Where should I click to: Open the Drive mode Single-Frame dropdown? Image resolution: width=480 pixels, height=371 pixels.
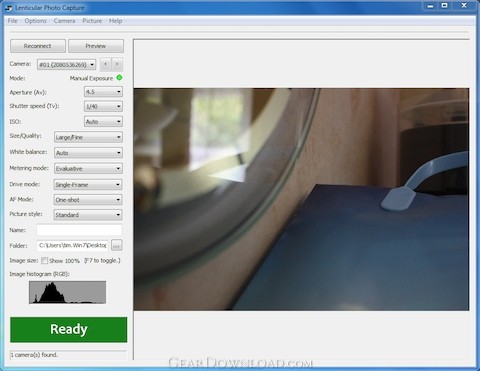coord(88,184)
